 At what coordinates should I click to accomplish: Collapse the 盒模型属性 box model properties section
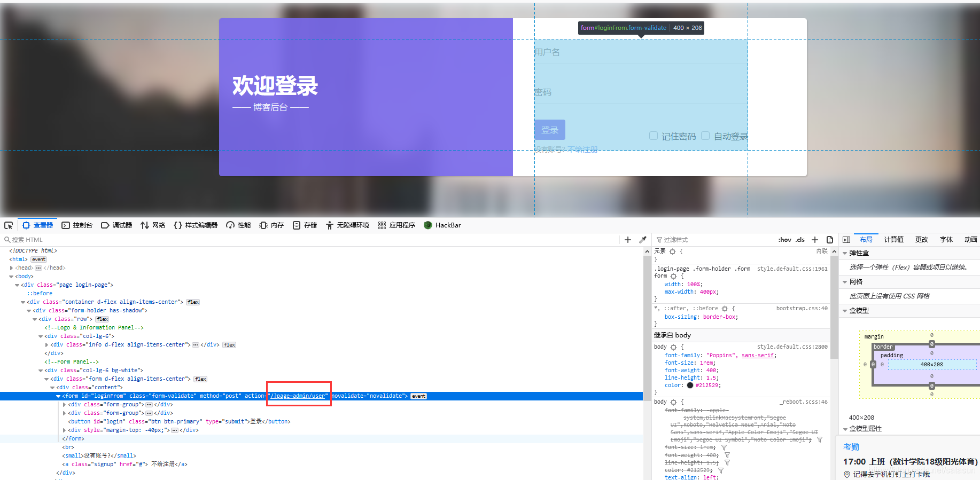coord(845,429)
